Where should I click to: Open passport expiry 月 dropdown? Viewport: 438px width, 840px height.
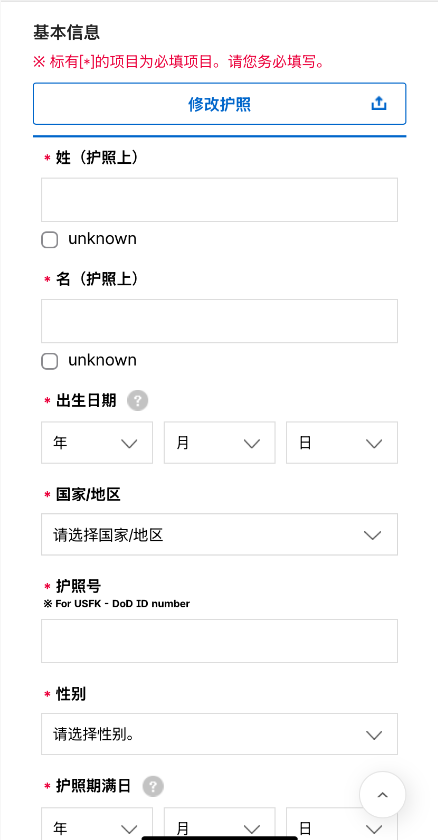pyautogui.click(x=220, y=824)
